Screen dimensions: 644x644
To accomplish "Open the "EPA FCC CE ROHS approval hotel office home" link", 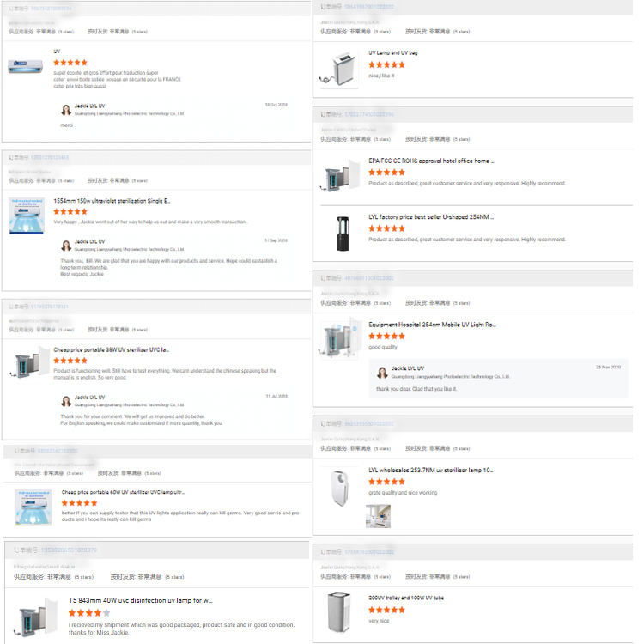I will (x=431, y=161).
